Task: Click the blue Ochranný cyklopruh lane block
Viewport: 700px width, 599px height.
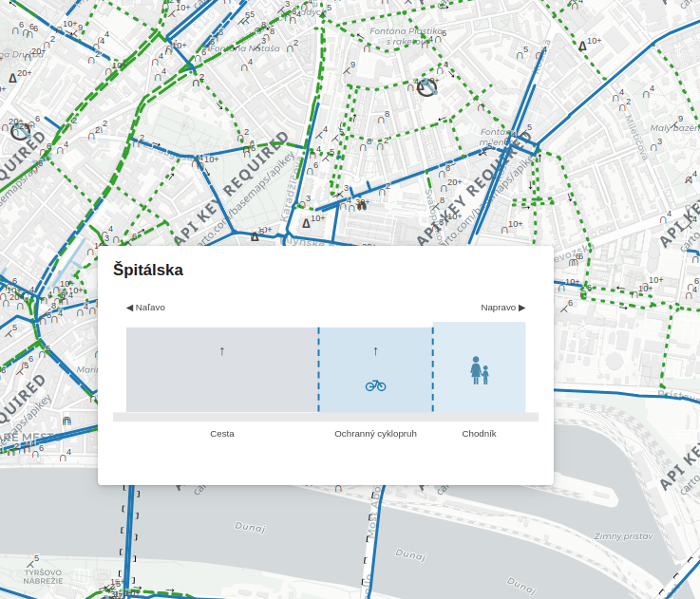Action: [375, 369]
